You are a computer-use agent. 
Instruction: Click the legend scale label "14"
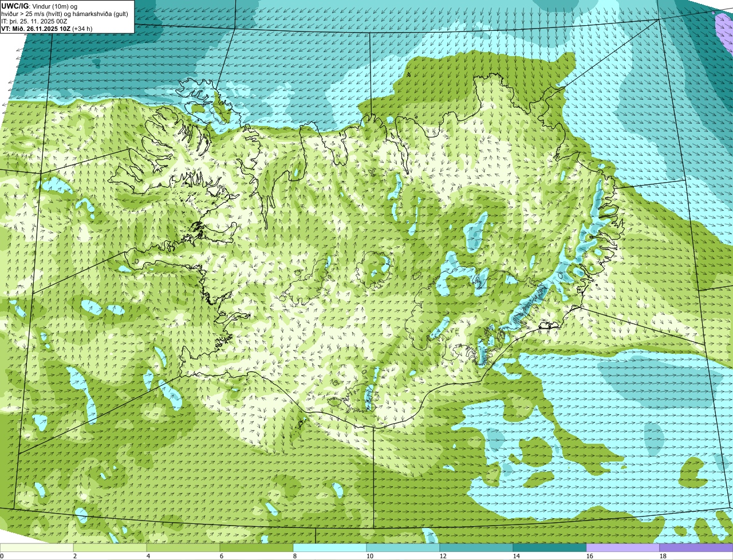(x=516, y=556)
